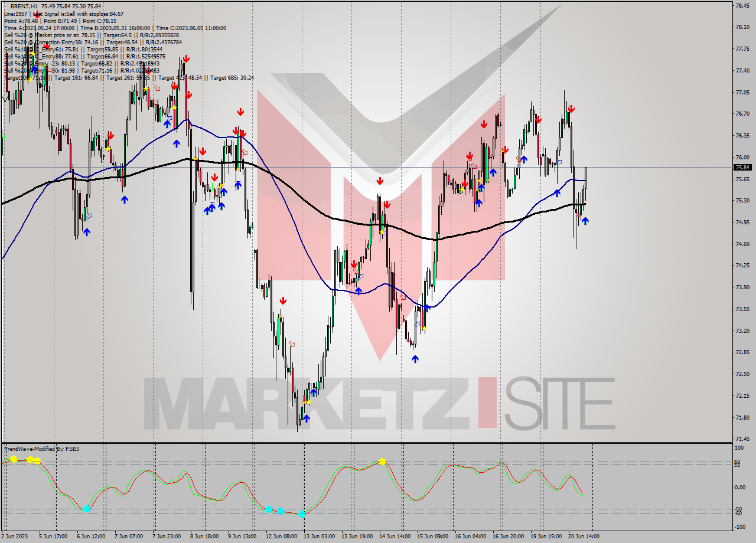Select the leftmost cyan dot in the TrendWave panel
The image size is (756, 543).
pyautogui.click(x=87, y=508)
